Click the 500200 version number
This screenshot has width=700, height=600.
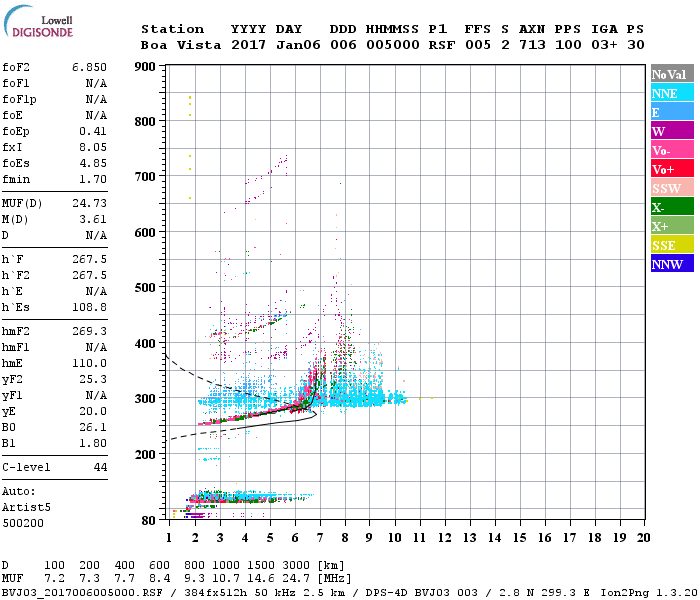click(23, 523)
